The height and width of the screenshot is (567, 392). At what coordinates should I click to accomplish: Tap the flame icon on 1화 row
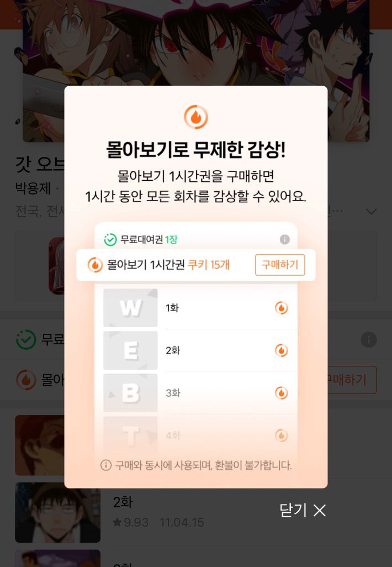coord(282,308)
